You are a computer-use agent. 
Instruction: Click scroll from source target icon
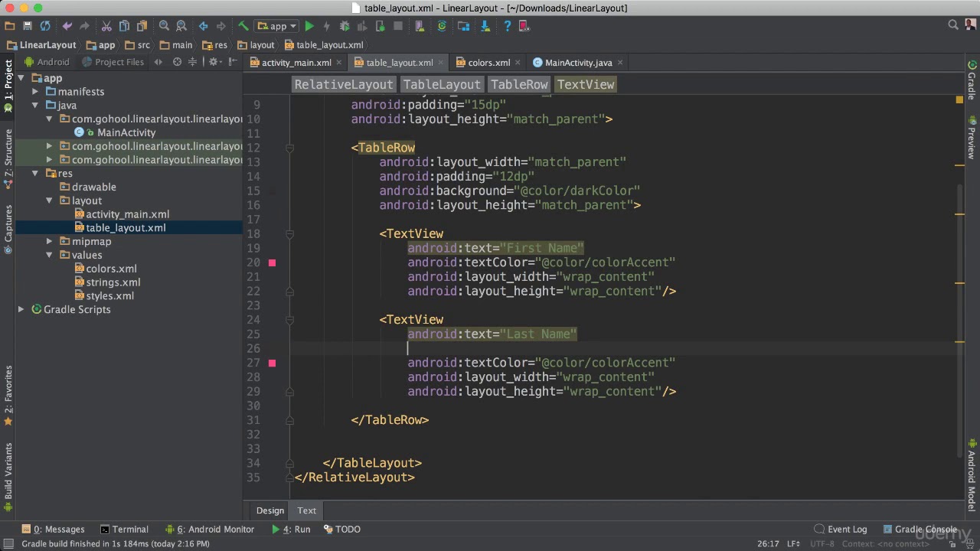click(x=177, y=62)
